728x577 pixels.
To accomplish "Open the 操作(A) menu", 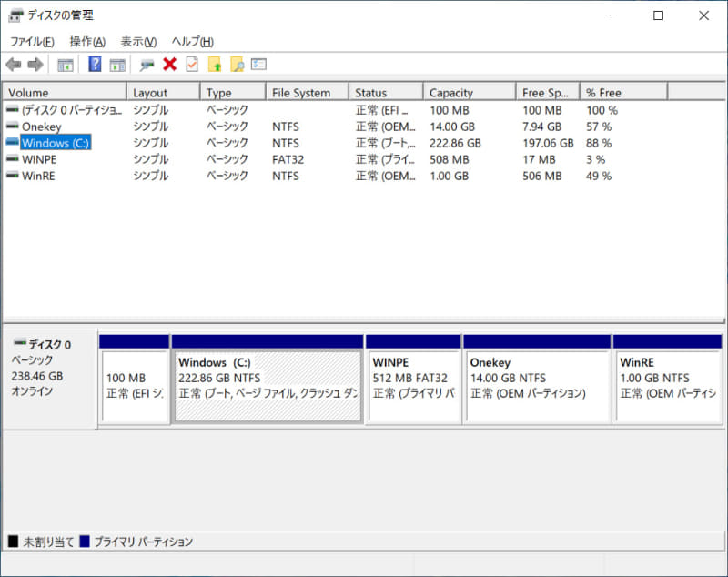I will point(87,42).
